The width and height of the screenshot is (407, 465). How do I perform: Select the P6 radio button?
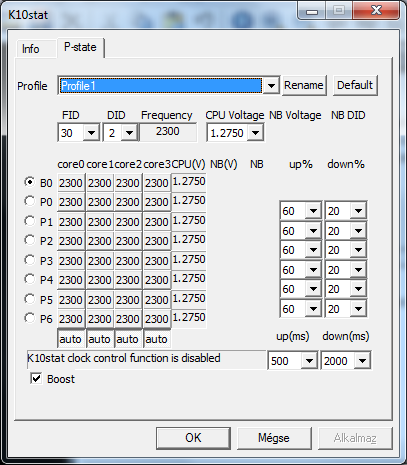coord(30,318)
